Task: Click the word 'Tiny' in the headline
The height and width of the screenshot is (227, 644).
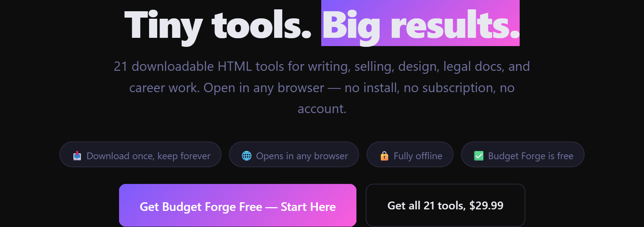Action: 164,26
